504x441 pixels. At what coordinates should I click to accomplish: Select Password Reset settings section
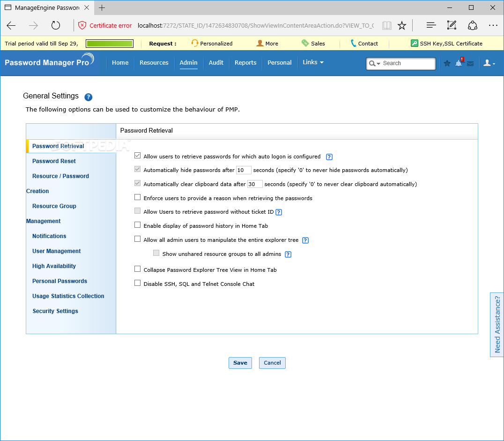click(54, 161)
